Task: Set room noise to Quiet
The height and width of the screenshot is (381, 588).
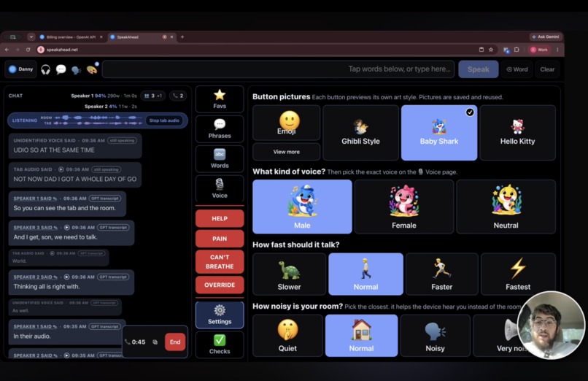Action: pyautogui.click(x=287, y=336)
